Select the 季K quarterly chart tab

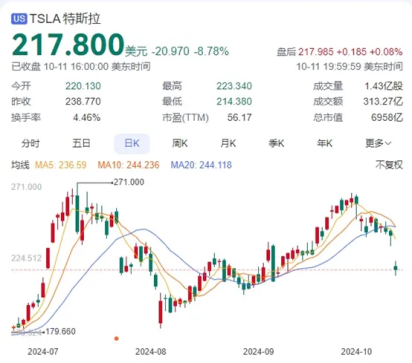pos(276,144)
